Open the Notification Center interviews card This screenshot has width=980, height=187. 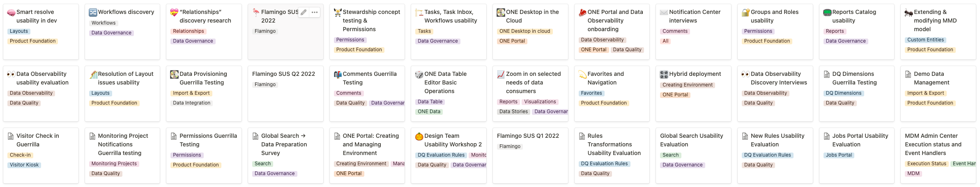(693, 32)
